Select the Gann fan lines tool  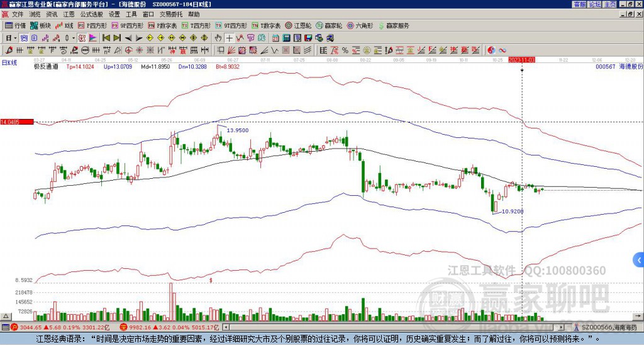coord(231,50)
